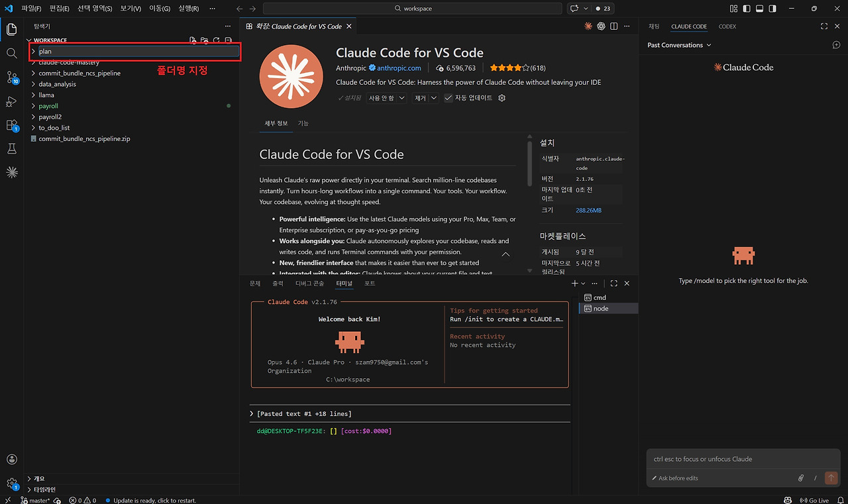This screenshot has height=504, width=848.
Task: Switch to the Debug Console tab
Action: (x=309, y=283)
